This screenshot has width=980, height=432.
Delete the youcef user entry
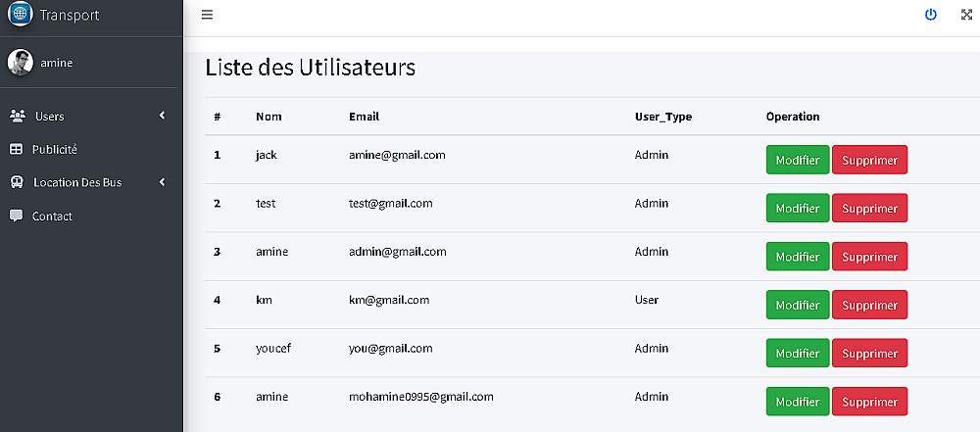coord(869,353)
